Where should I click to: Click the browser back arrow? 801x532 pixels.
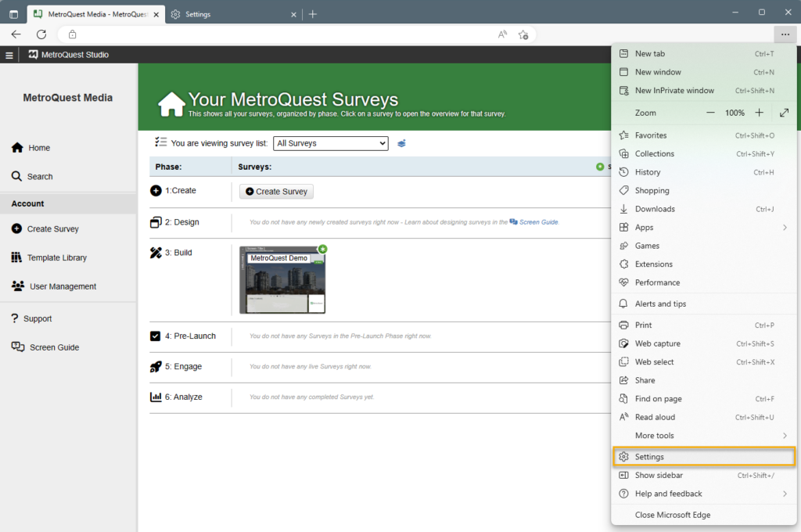pos(16,34)
